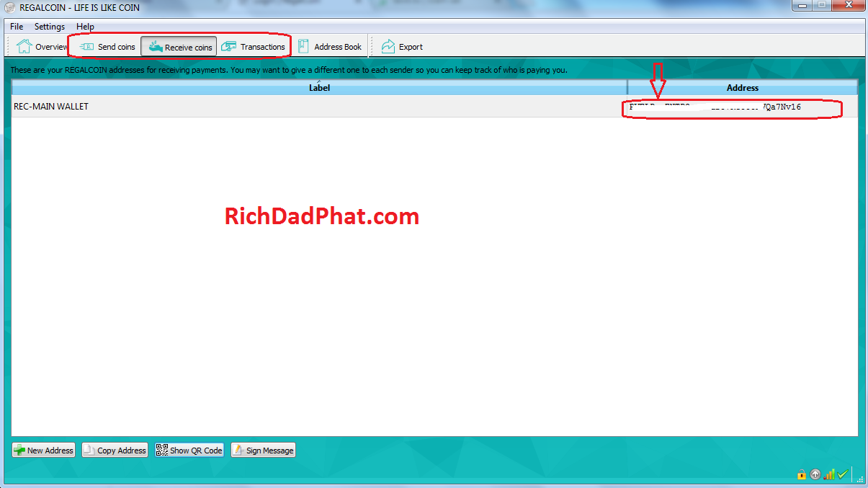Click the Export toolbar button

click(x=402, y=47)
